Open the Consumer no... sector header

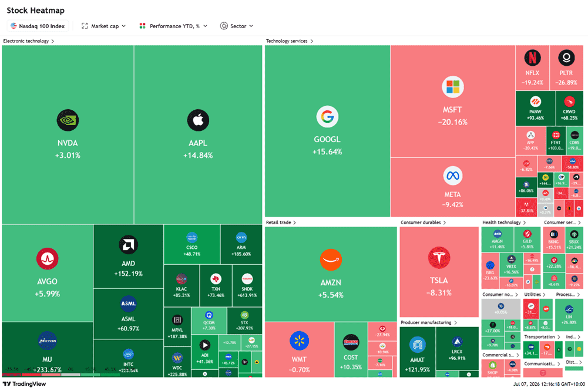500,294
